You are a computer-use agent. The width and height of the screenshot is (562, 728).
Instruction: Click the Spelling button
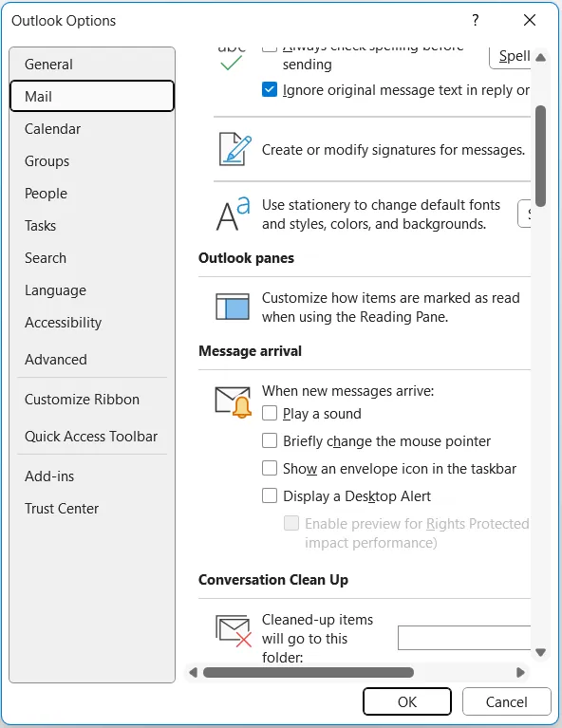click(x=510, y=57)
